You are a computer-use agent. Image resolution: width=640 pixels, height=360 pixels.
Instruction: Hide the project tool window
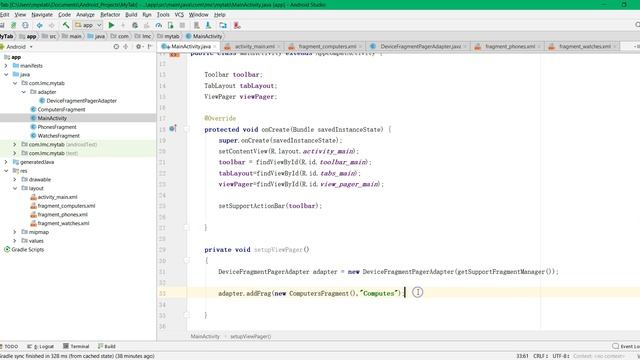click(x=150, y=47)
